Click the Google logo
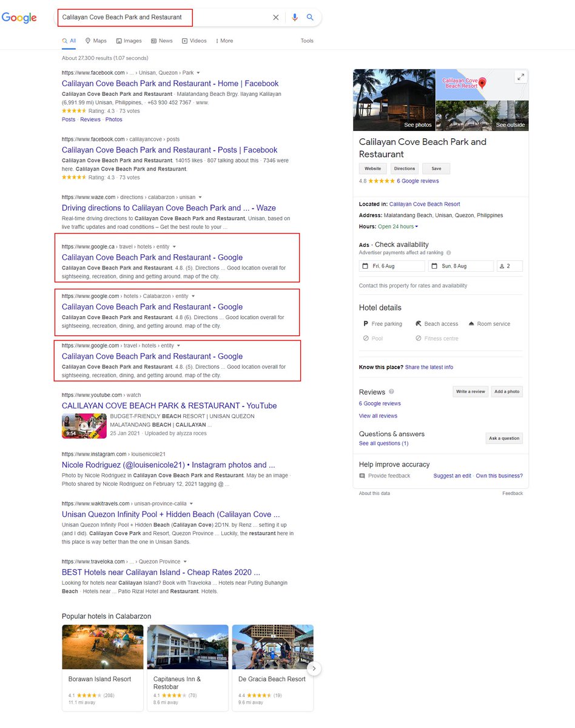This screenshot has height=728, width=575. coord(19,18)
